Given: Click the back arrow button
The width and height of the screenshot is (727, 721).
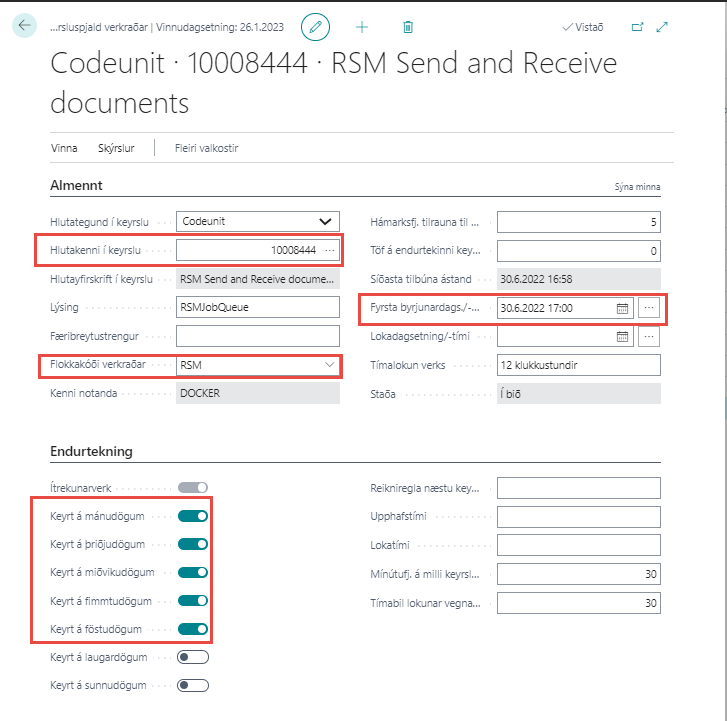Looking at the screenshot, I should coord(25,26).
